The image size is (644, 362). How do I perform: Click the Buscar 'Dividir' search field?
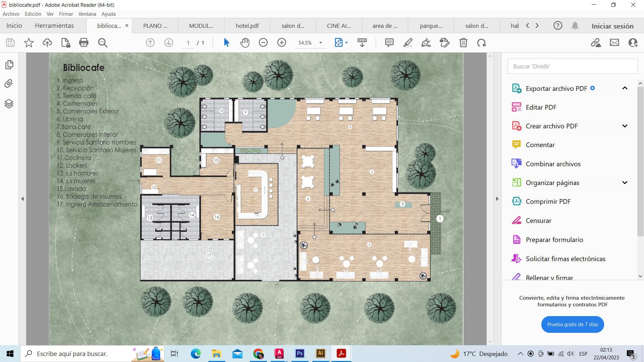tap(572, 66)
